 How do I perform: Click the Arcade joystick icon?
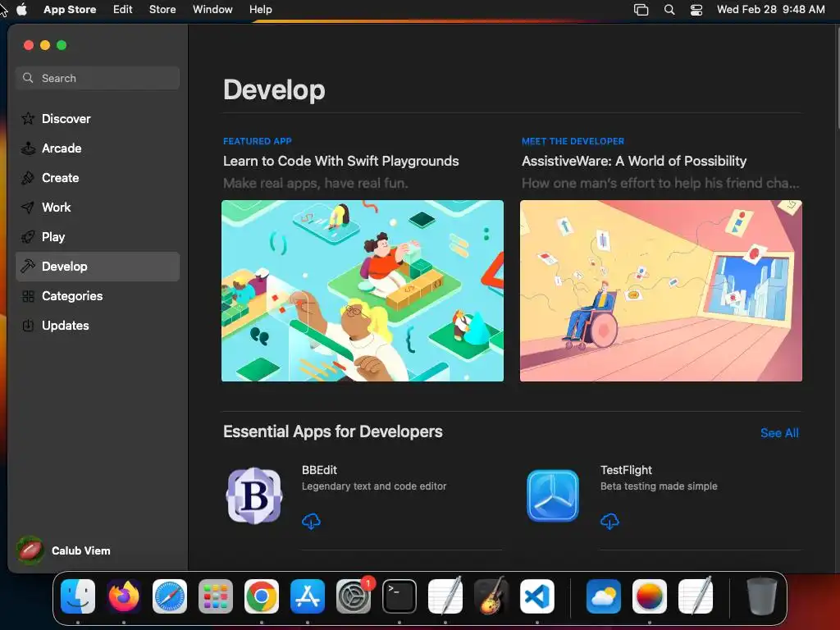[x=28, y=148]
